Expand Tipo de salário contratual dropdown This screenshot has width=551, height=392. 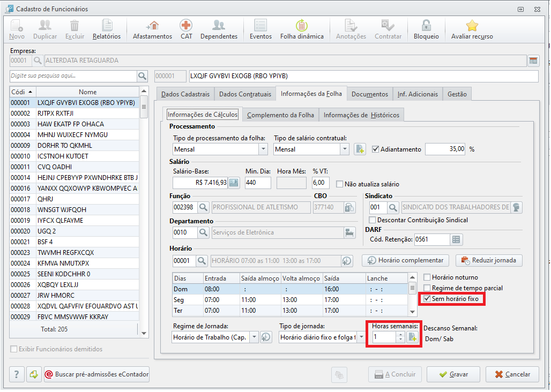coord(345,149)
